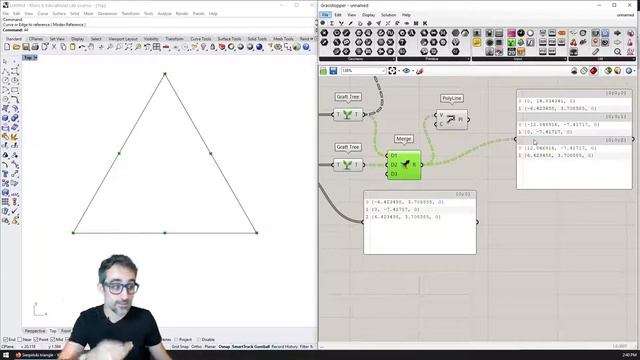Toggle SmartTrack in Rhino status bar

tap(243, 347)
